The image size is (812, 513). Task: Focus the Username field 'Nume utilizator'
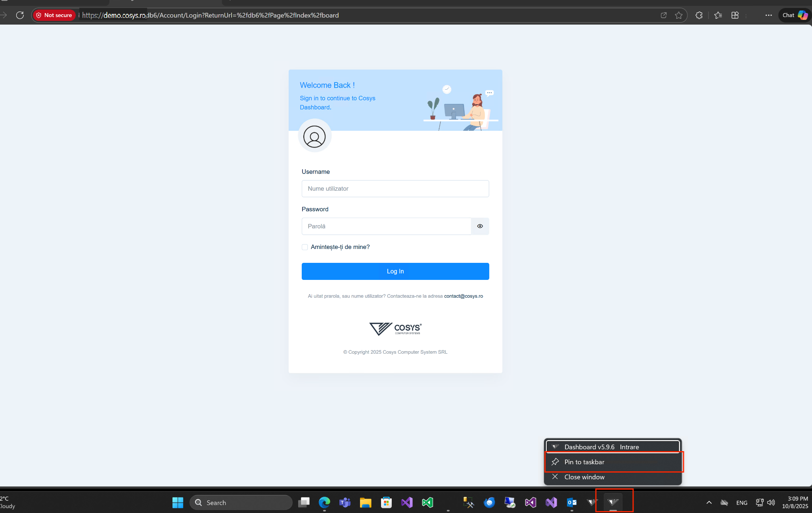395,189
